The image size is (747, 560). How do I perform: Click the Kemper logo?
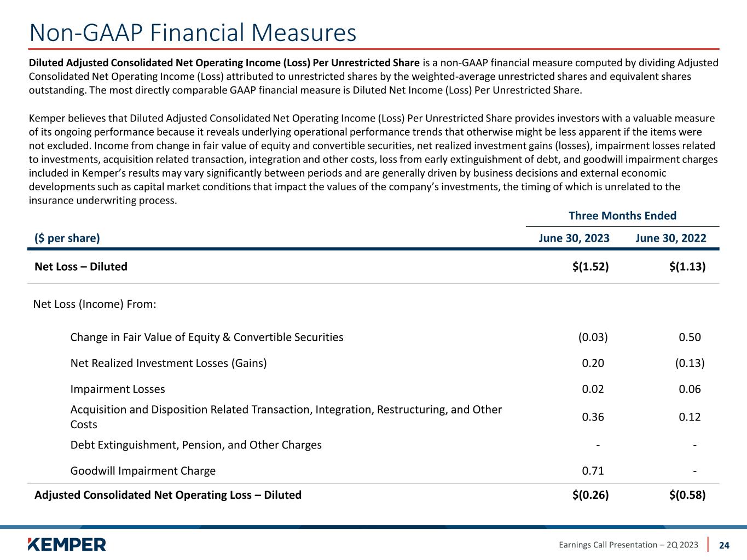(66, 544)
